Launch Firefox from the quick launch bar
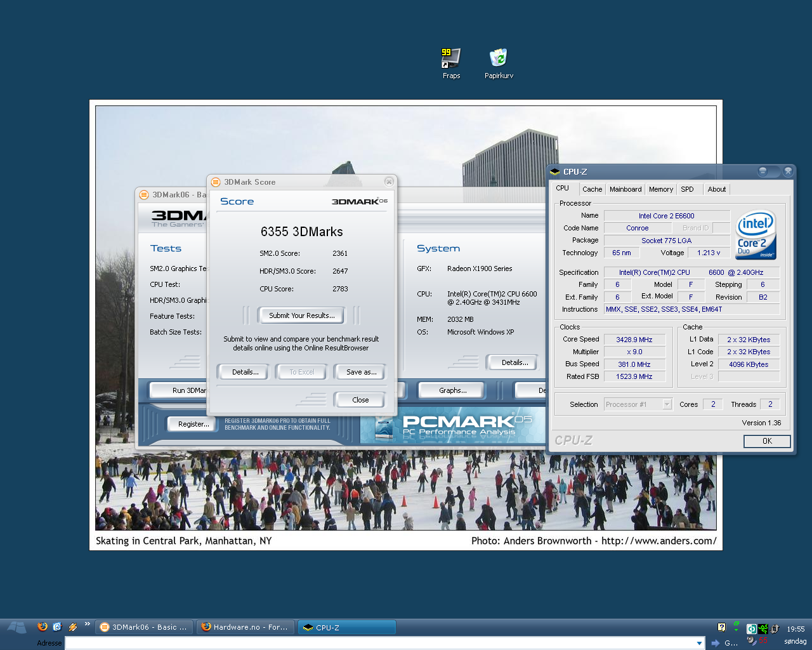The height and width of the screenshot is (650, 812). coord(43,627)
